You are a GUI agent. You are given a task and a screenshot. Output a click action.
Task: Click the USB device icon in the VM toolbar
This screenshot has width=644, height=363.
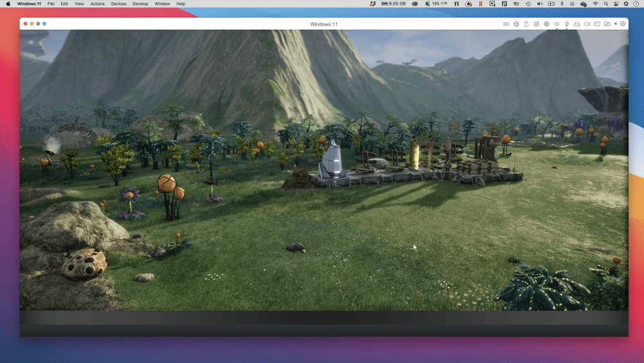pyautogui.click(x=526, y=24)
